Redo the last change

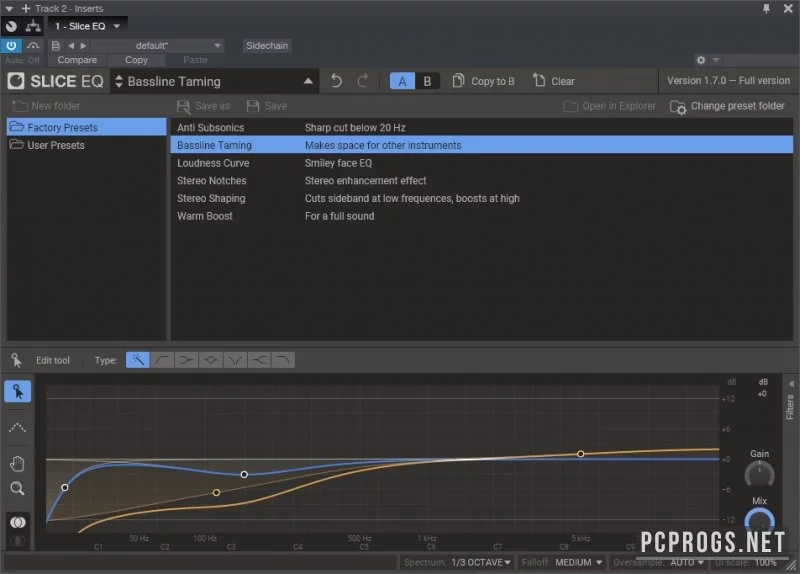(x=363, y=81)
